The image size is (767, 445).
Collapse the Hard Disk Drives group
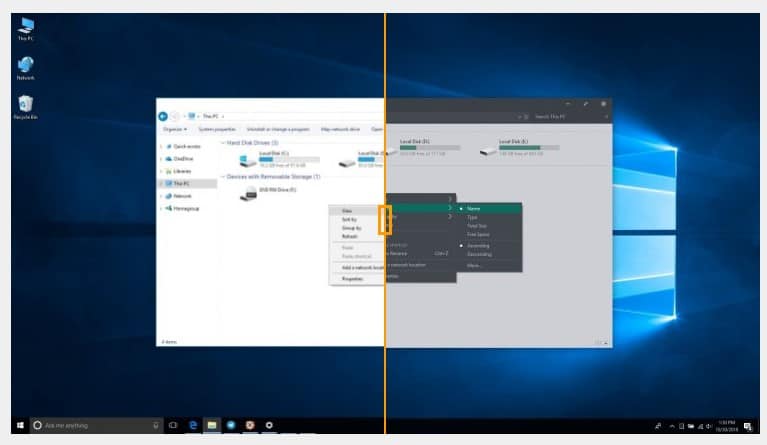222,144
